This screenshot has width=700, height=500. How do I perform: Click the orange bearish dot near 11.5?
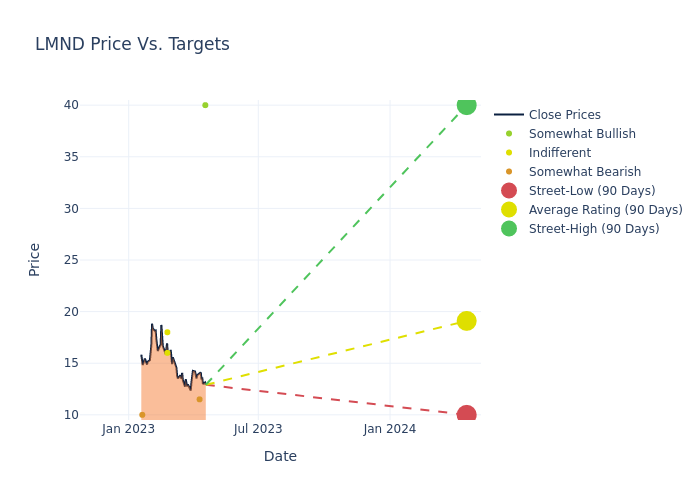199,399
